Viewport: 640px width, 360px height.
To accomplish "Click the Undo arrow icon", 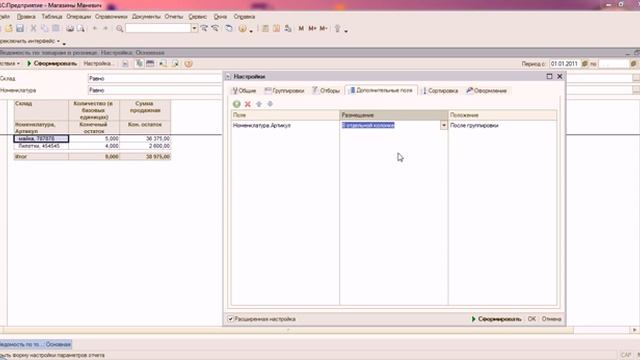I will [95, 29].
